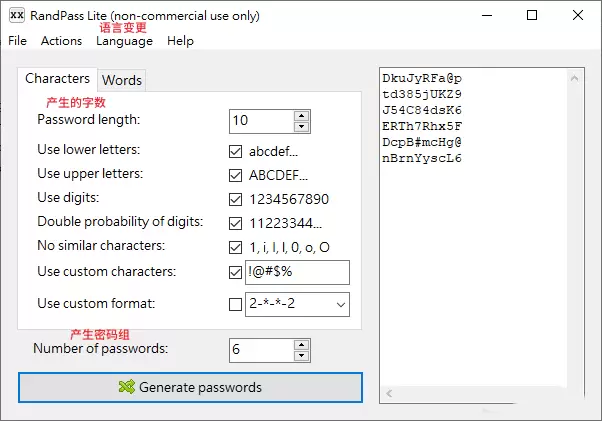Open the Help menu
Viewport: 602px width, 421px height.
(x=180, y=41)
